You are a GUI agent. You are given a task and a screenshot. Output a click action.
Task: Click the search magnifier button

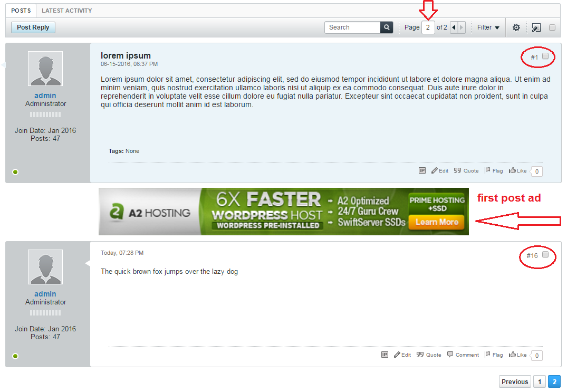point(387,27)
